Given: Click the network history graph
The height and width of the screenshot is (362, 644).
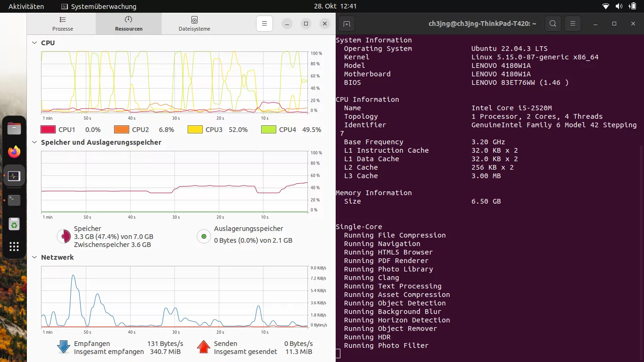Looking at the screenshot, I should coord(174,297).
